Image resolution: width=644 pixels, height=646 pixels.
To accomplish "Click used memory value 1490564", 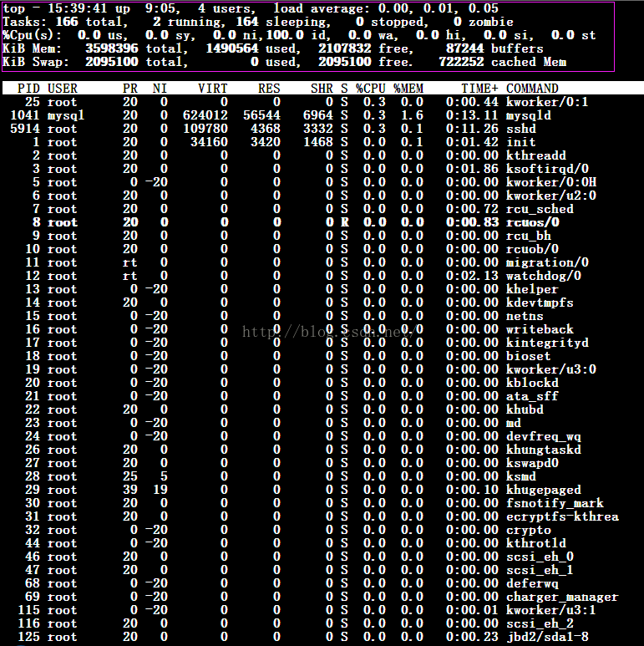I will tap(232, 48).
